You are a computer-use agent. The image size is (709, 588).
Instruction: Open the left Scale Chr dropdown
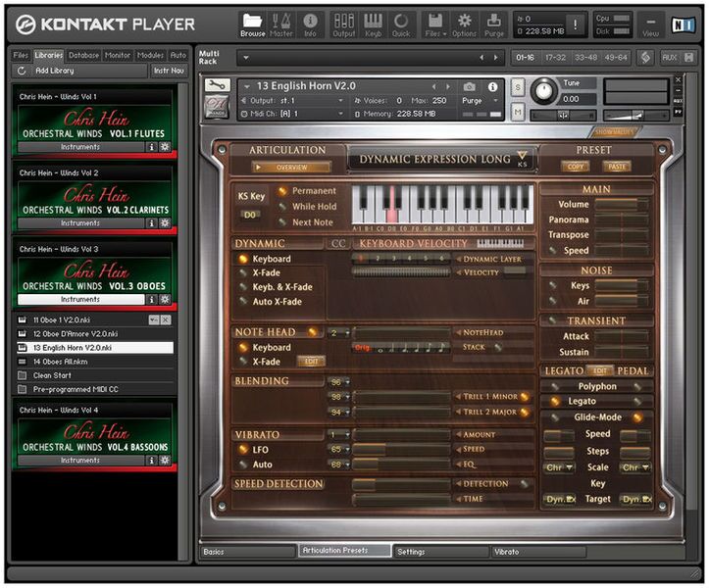559,467
